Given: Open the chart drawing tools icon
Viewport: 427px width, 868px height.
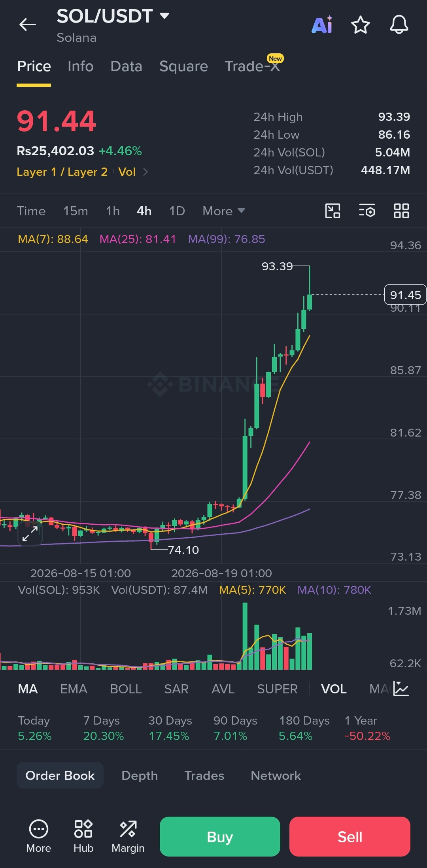Looking at the screenshot, I should [333, 211].
